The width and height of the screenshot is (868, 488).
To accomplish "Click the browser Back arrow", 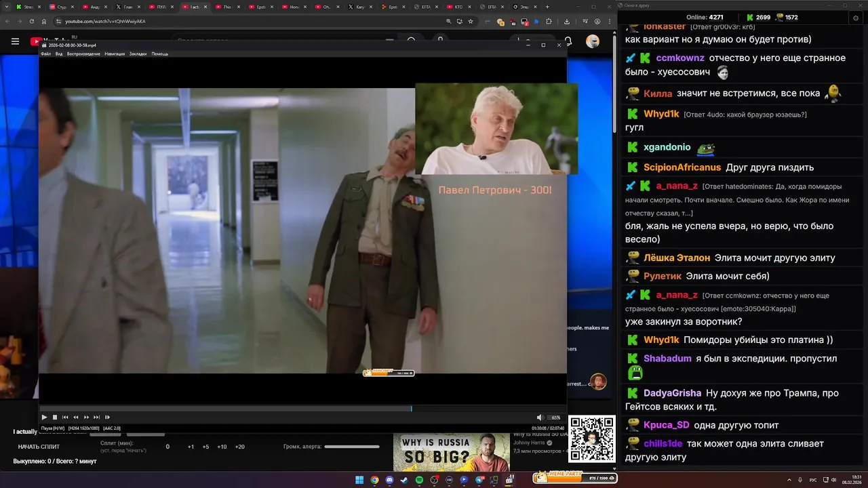I will [x=7, y=21].
